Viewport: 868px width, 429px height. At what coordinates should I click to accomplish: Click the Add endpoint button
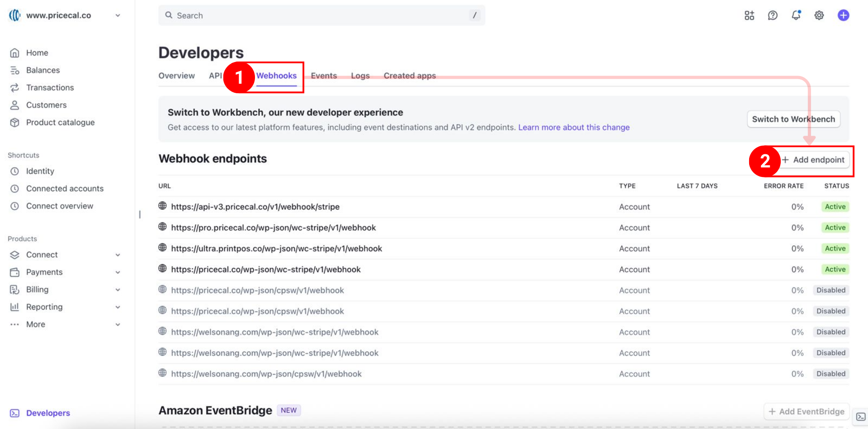pos(814,160)
